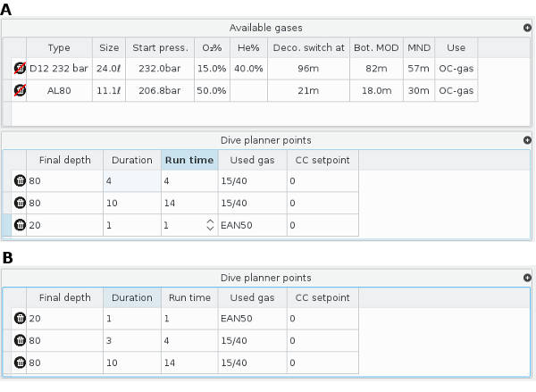Sort panel A by Run time column header

(188, 160)
